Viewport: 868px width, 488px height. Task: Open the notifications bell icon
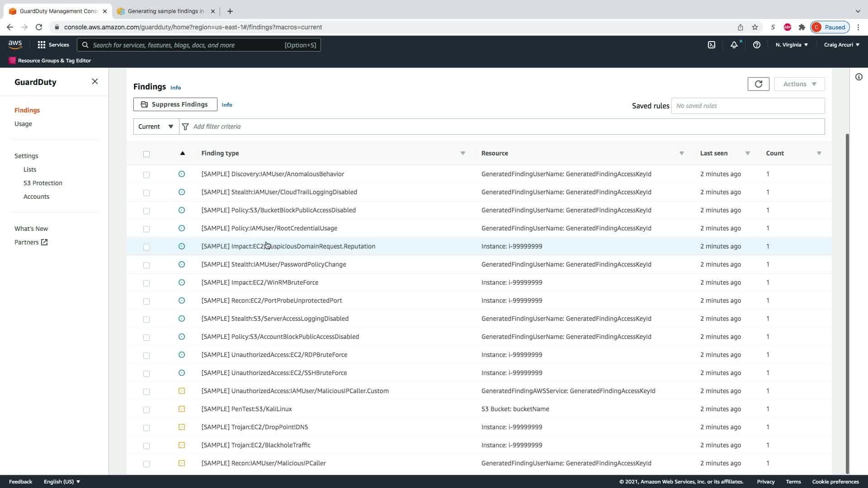coord(734,45)
